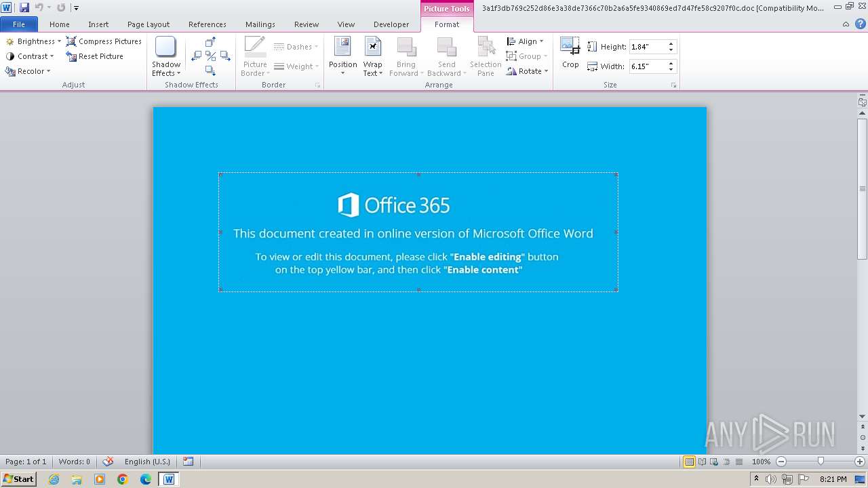
Task: Switch to Web Layout view
Action: 714,462
